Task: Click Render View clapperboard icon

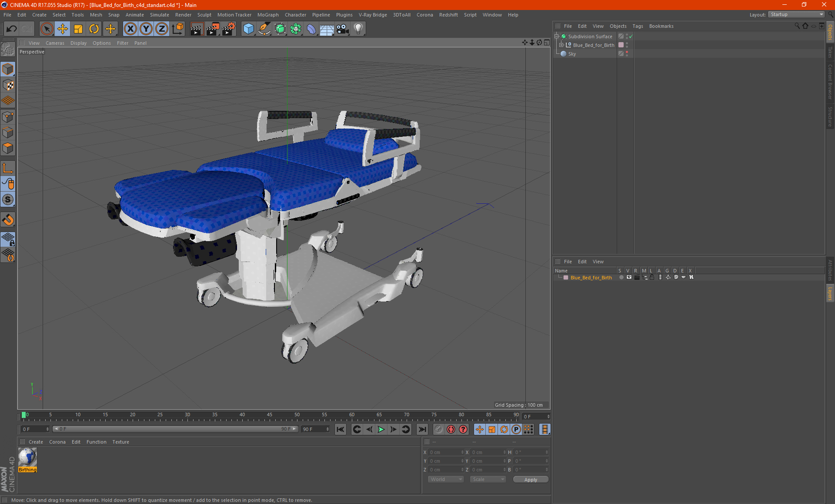Action: (197, 29)
